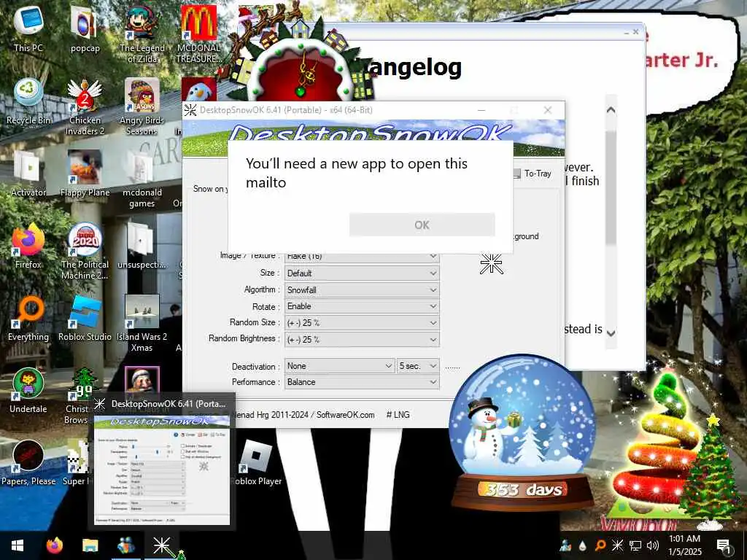Launch Papers, Please desktop shortcut

[28, 463]
